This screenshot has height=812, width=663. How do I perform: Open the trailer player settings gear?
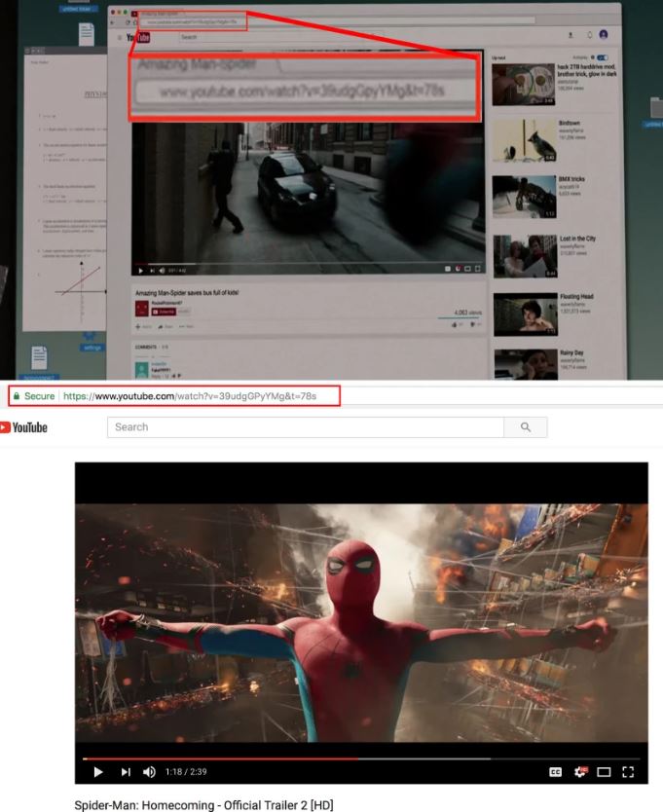[x=580, y=772]
